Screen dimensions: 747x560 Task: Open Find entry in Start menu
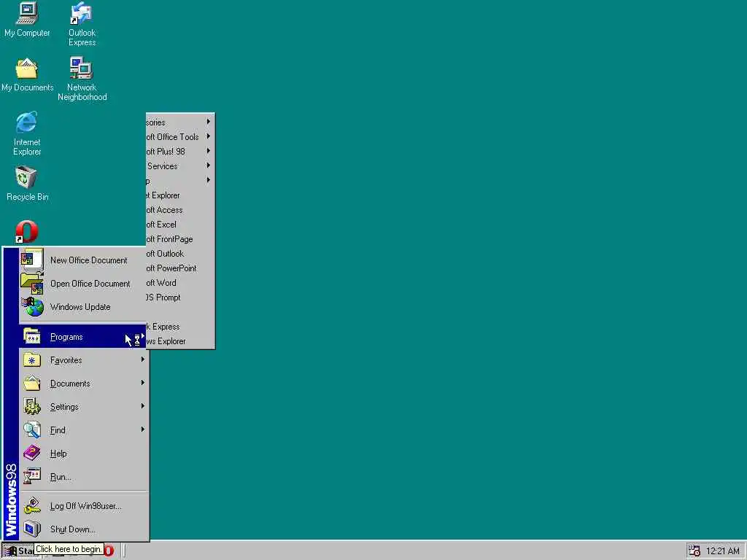[84, 430]
